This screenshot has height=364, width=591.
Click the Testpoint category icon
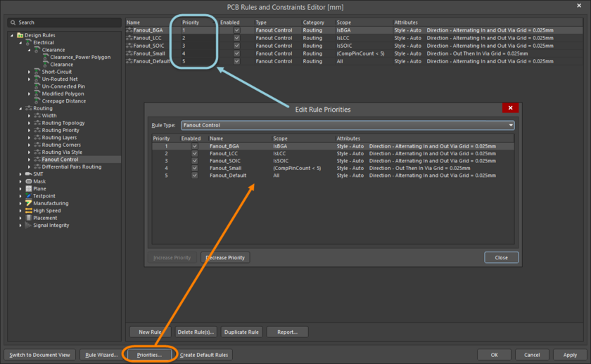[x=28, y=196]
